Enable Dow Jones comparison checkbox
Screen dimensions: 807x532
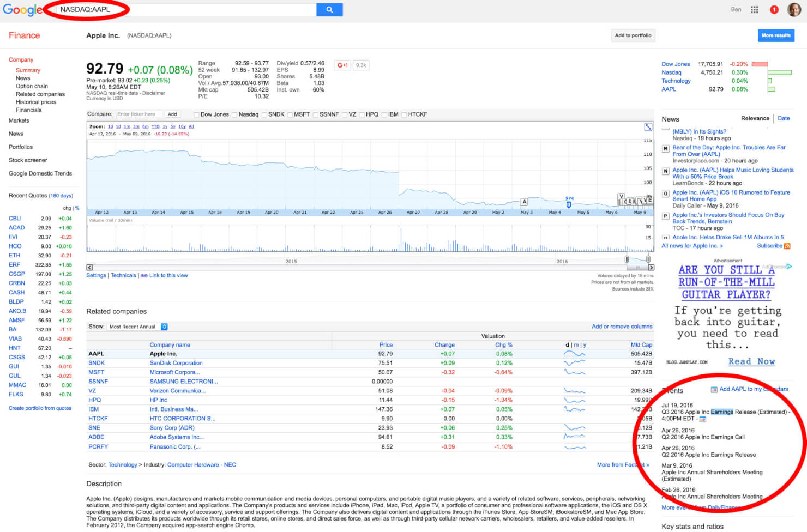tap(197, 115)
